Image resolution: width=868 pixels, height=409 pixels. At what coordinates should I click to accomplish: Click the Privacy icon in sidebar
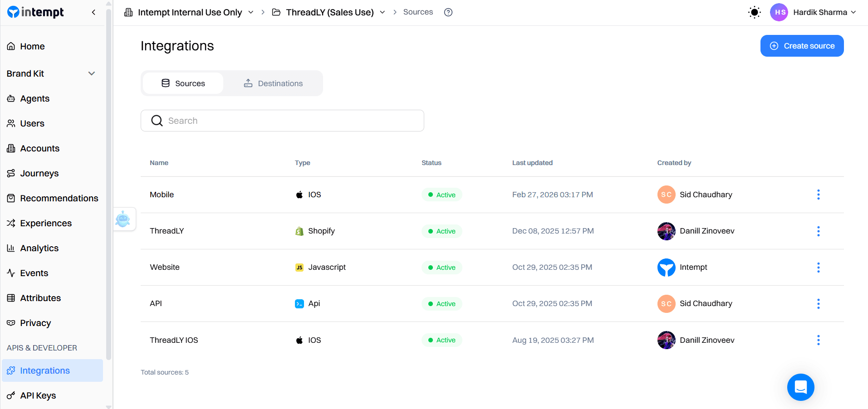click(x=11, y=323)
